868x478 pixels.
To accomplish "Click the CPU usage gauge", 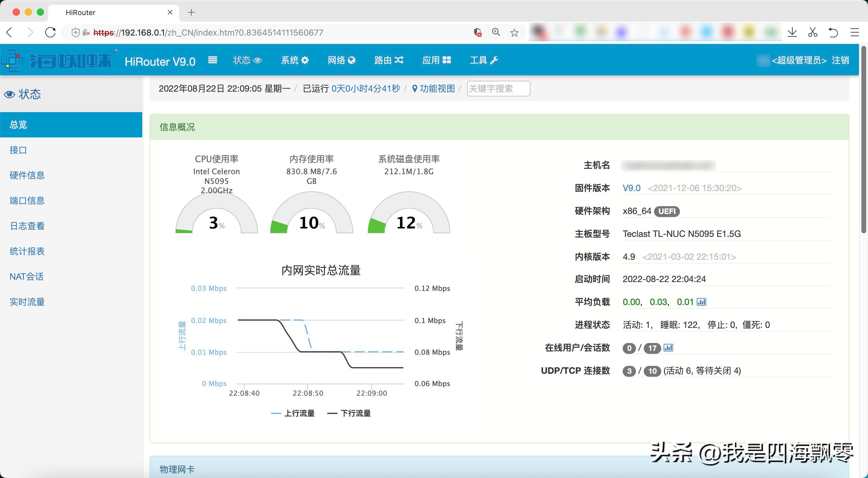I will click(x=217, y=215).
